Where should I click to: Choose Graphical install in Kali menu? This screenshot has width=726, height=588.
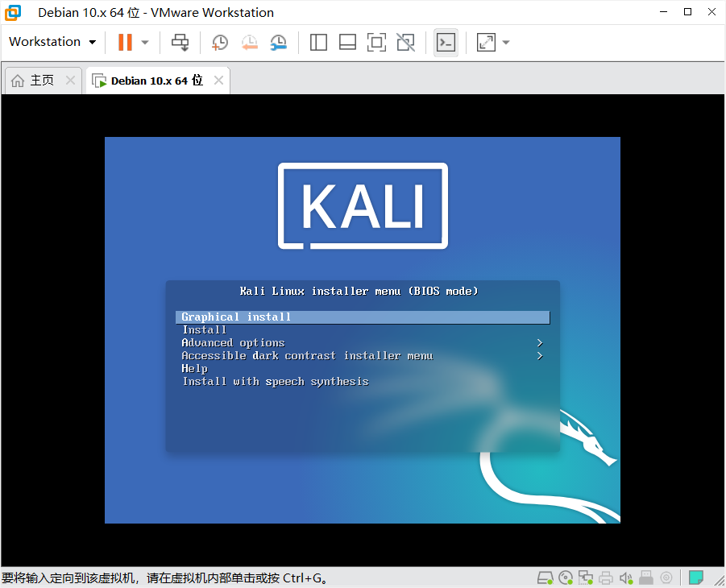click(363, 317)
